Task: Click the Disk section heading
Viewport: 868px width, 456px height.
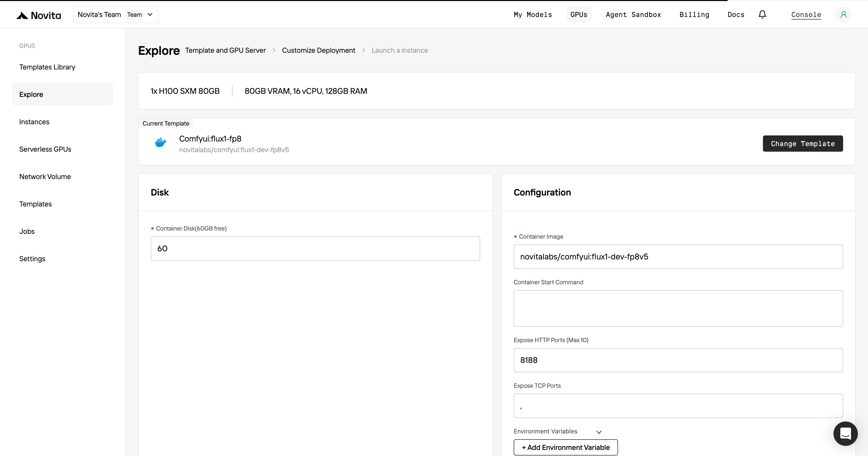Action: (160, 192)
